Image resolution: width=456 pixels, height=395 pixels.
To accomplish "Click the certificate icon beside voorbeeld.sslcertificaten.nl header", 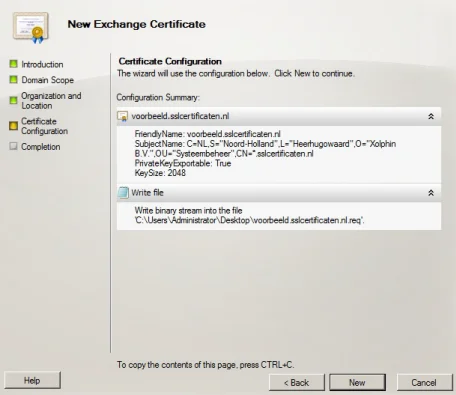I will 123,116.
